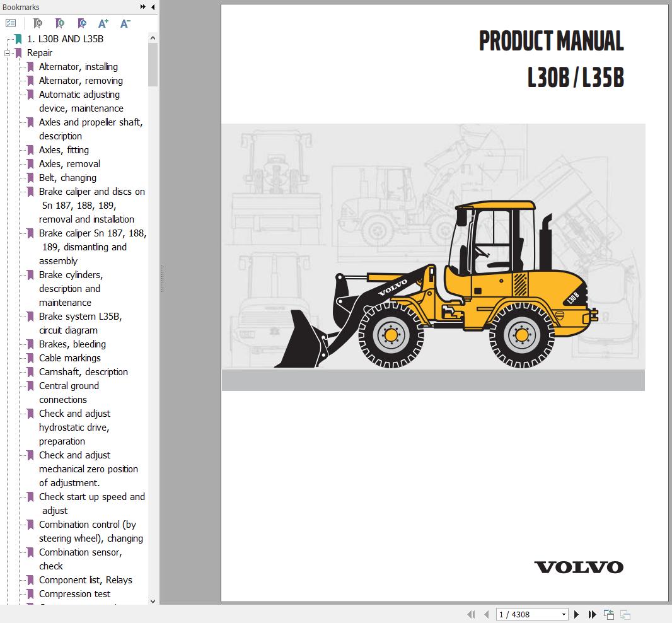The width and height of the screenshot is (672, 623).
Task: Decrease bookmark text size with A- icon
Action: [124, 23]
